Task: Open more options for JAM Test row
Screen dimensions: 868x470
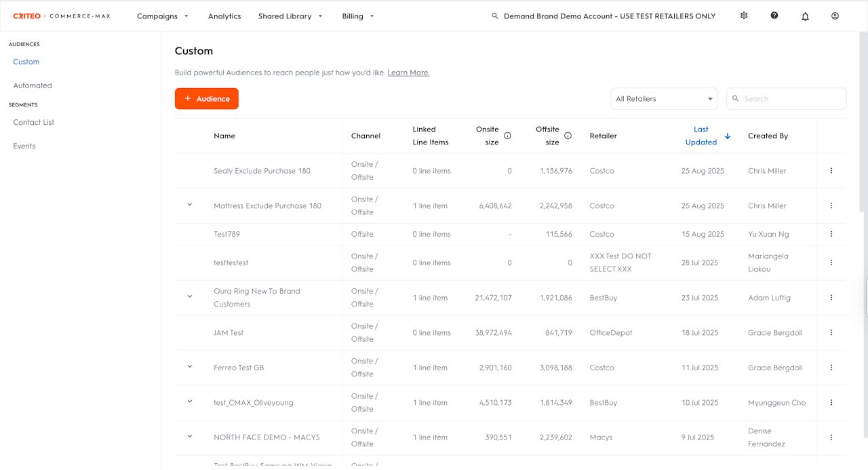Action: click(x=831, y=332)
